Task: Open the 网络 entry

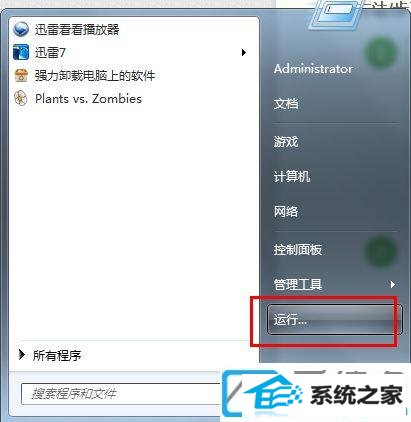Action: coord(286,211)
